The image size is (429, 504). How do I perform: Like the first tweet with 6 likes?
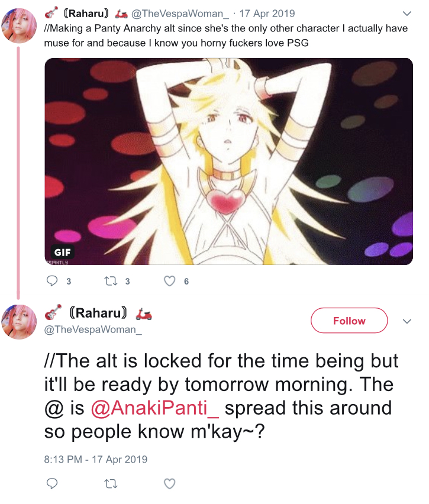click(169, 281)
